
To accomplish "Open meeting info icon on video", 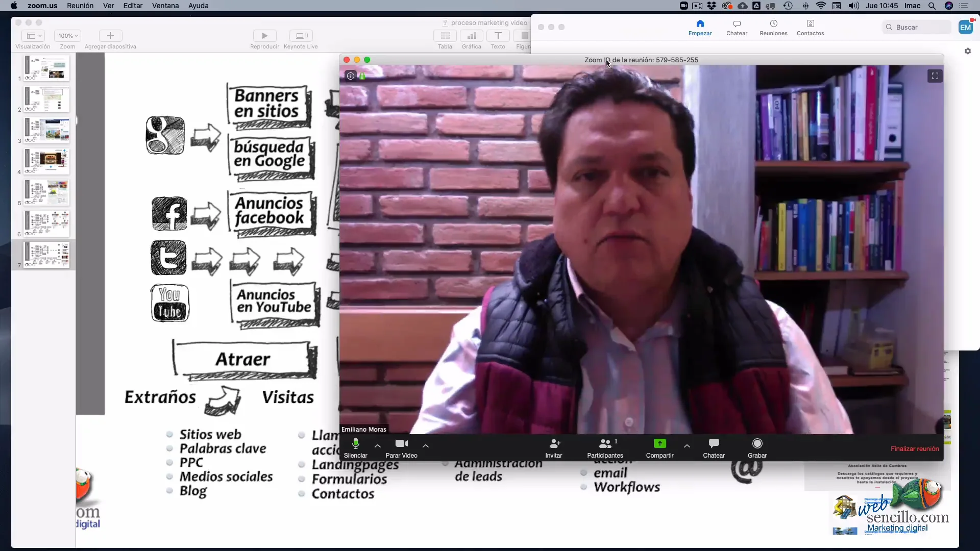I will pos(351,76).
